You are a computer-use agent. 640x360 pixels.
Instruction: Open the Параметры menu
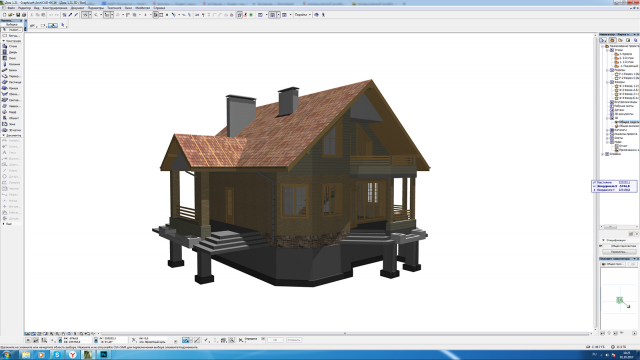point(96,8)
